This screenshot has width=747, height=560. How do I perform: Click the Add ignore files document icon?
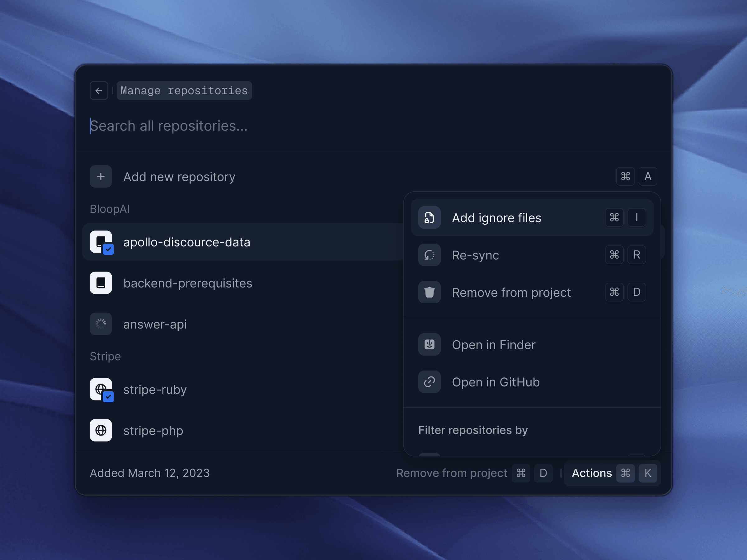[429, 218]
